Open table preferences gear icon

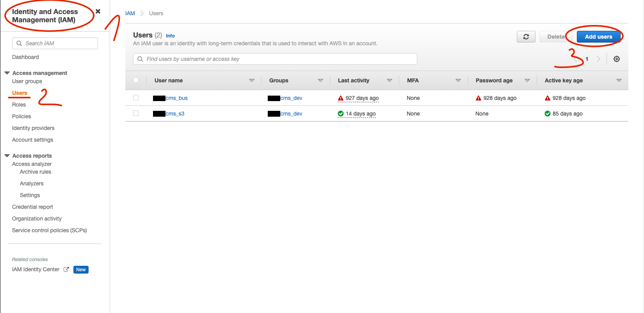click(x=617, y=59)
